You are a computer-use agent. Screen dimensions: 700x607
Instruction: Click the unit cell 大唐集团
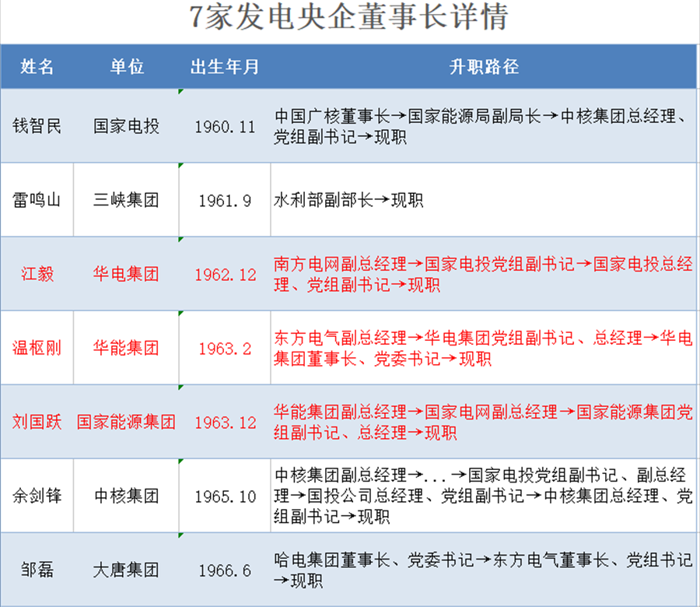pos(126,570)
